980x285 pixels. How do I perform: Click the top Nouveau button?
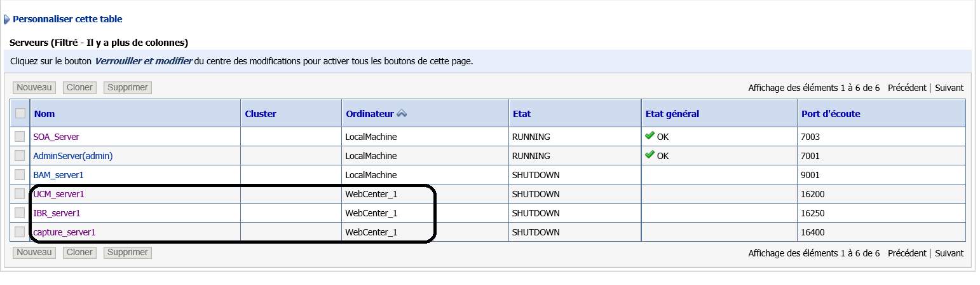(34, 87)
